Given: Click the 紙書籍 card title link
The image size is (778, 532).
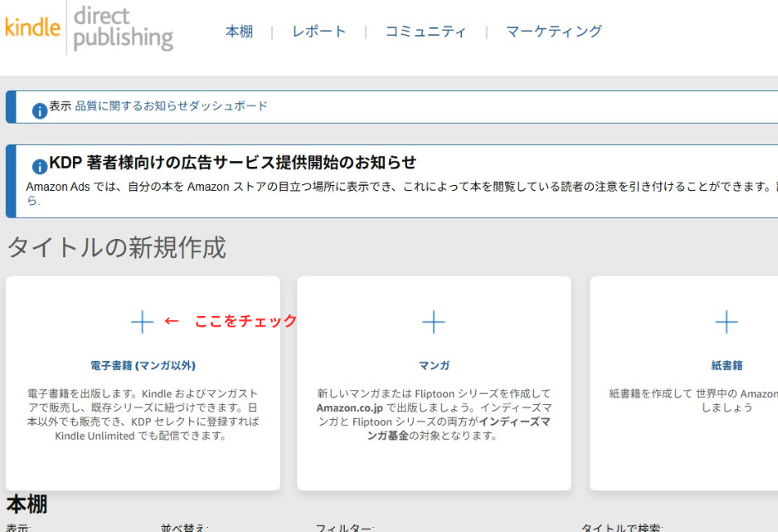Looking at the screenshot, I should pyautogui.click(x=726, y=365).
